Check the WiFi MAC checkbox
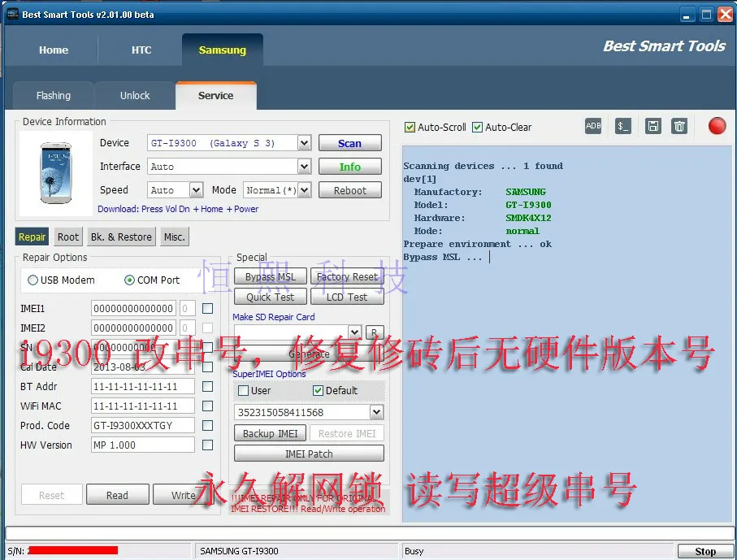The image size is (737, 560). (207, 406)
